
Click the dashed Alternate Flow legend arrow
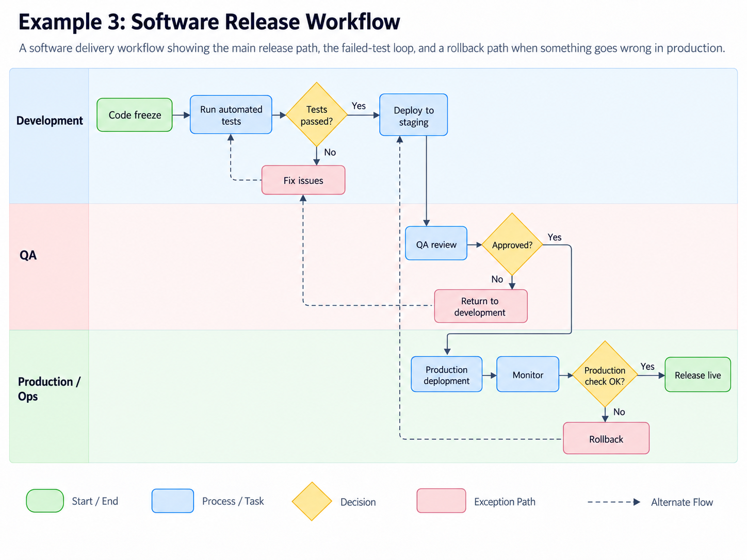tap(614, 502)
